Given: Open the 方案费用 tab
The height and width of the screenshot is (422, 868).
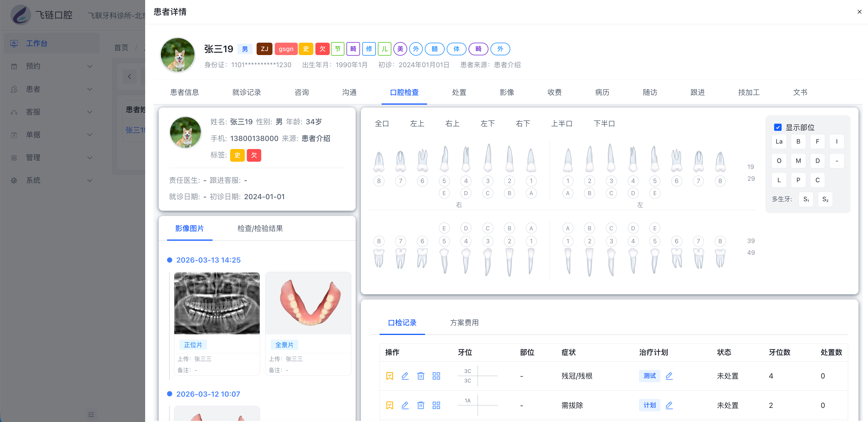Looking at the screenshot, I should tap(464, 323).
